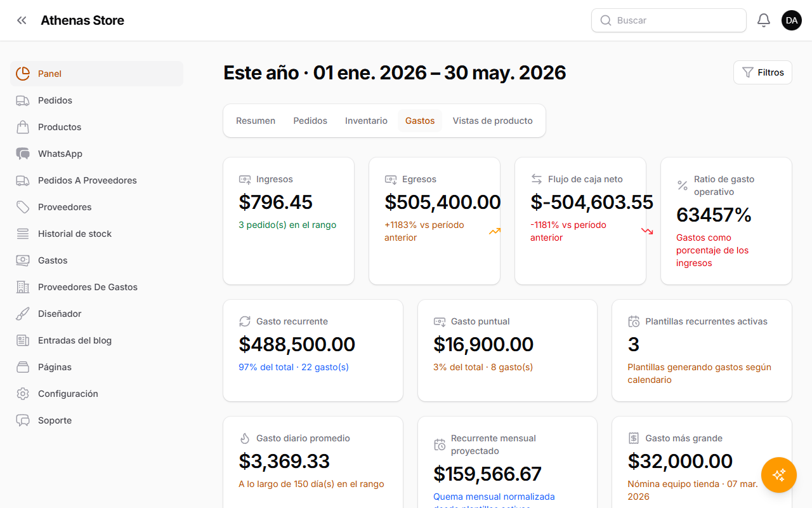Click the Proveedores tag icon

23,207
